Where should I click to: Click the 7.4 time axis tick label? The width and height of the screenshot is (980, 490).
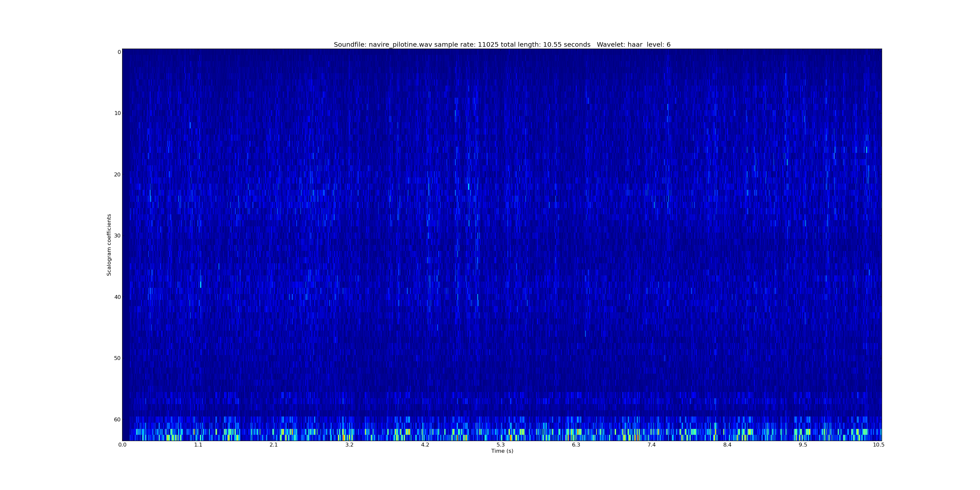coord(651,445)
